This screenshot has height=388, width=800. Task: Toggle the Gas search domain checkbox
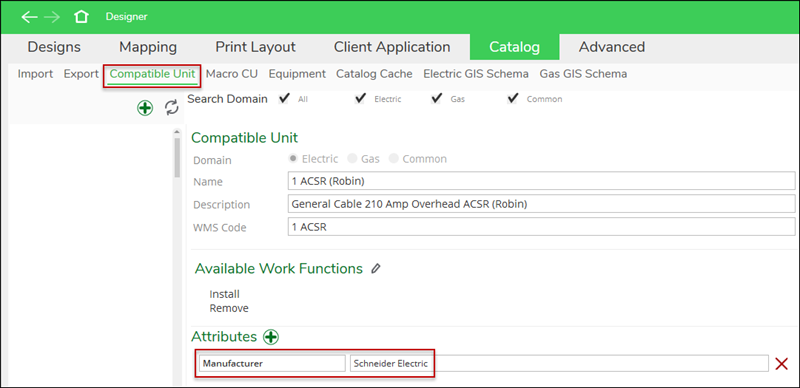tap(436, 98)
